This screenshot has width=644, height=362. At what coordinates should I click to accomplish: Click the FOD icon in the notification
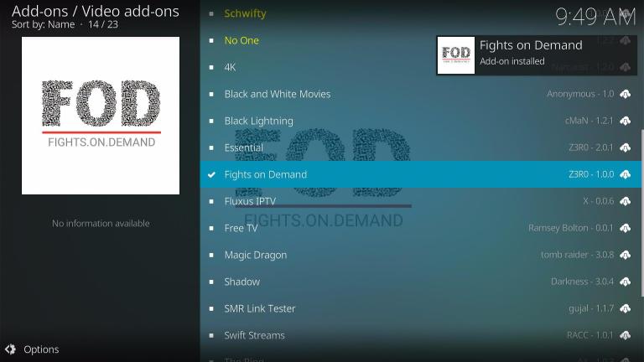coord(456,55)
